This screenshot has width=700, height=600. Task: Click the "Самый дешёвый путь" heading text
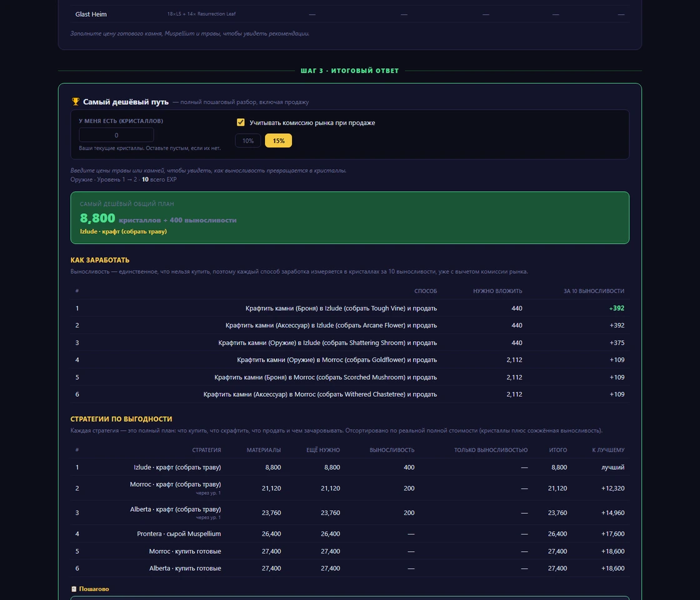click(126, 102)
